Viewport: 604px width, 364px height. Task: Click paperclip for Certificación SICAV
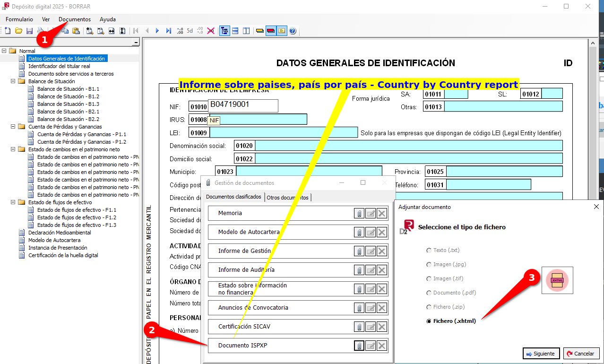tap(359, 327)
